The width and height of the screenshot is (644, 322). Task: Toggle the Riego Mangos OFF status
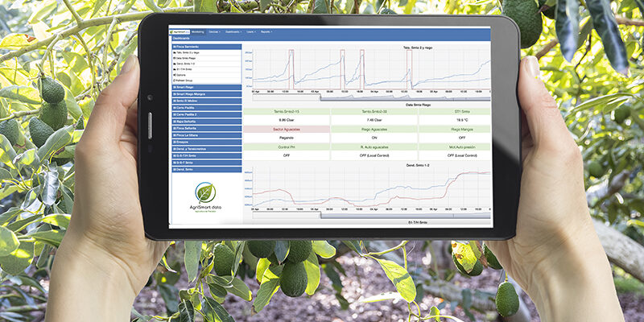coord(454,138)
